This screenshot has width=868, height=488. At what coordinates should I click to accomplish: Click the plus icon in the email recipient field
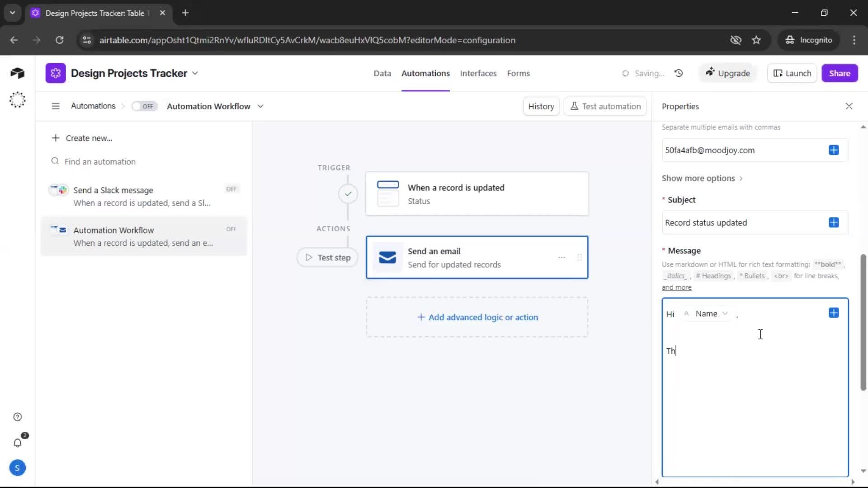coord(834,150)
